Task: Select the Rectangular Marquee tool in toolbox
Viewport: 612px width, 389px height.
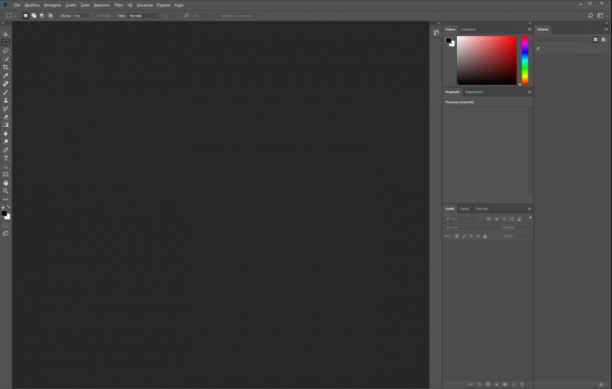Action: point(5,43)
